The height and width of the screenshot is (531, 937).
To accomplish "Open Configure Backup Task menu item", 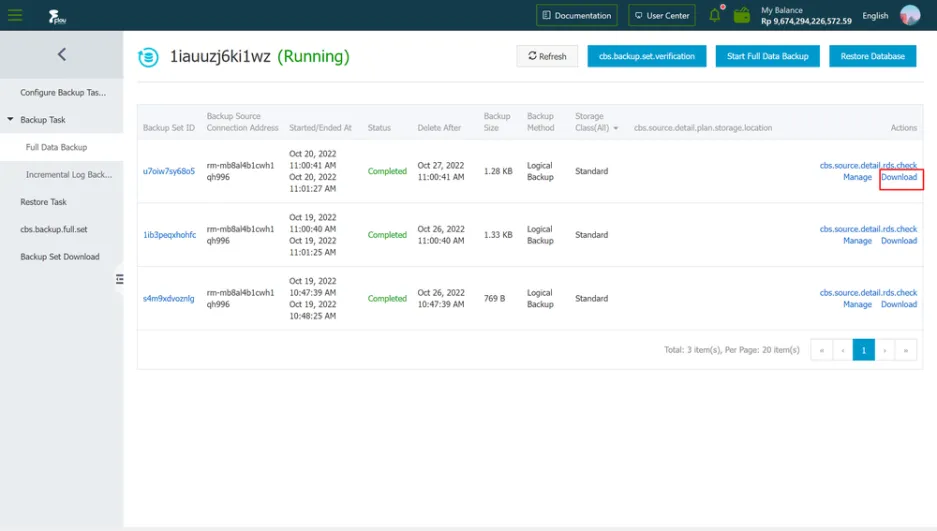I will pos(63,93).
